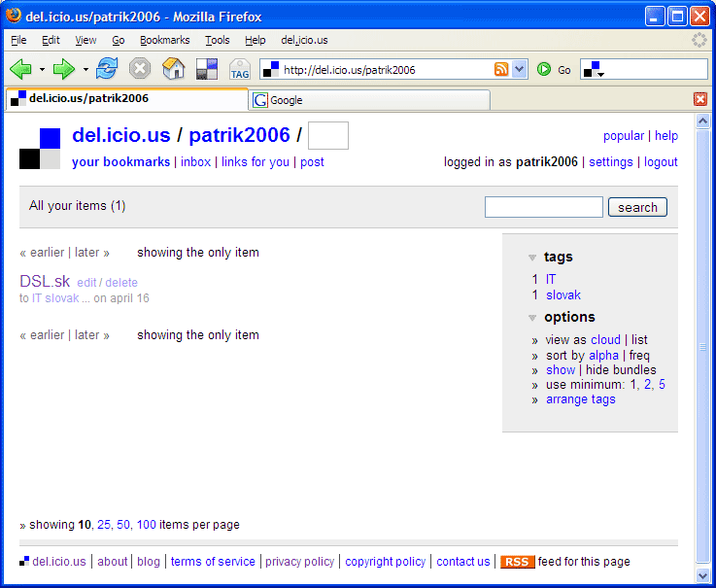Show 50 items per page

[x=123, y=525]
